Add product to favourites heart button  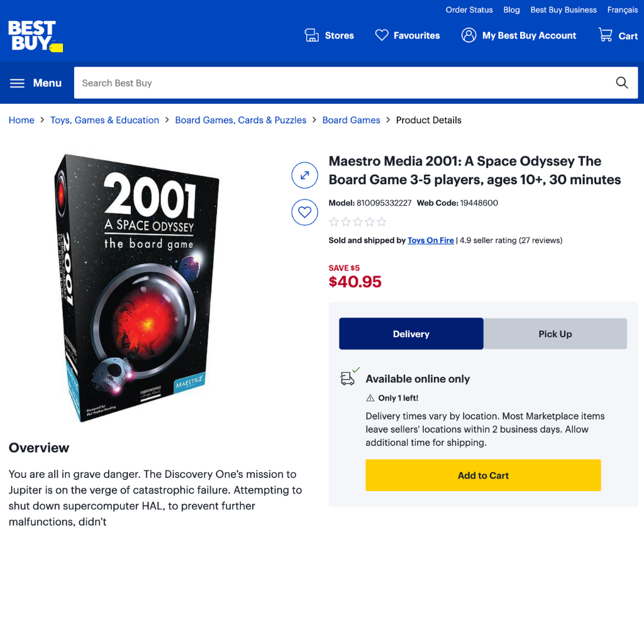[305, 213]
